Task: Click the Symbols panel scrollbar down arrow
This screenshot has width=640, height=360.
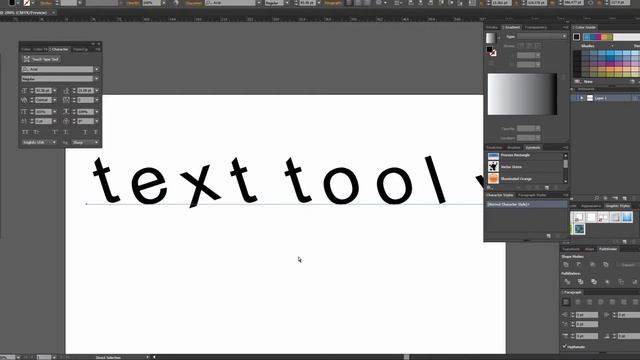Action: tap(565, 181)
